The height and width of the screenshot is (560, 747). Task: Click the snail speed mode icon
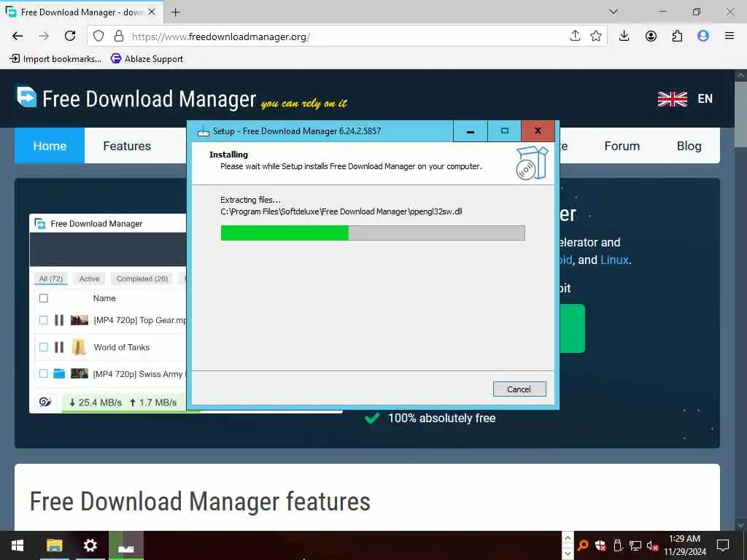click(x=45, y=402)
